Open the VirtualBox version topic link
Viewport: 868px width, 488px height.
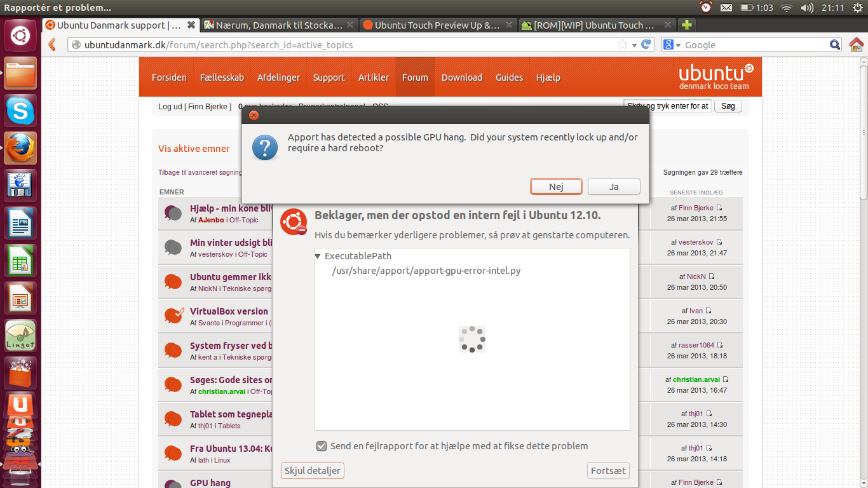point(229,311)
